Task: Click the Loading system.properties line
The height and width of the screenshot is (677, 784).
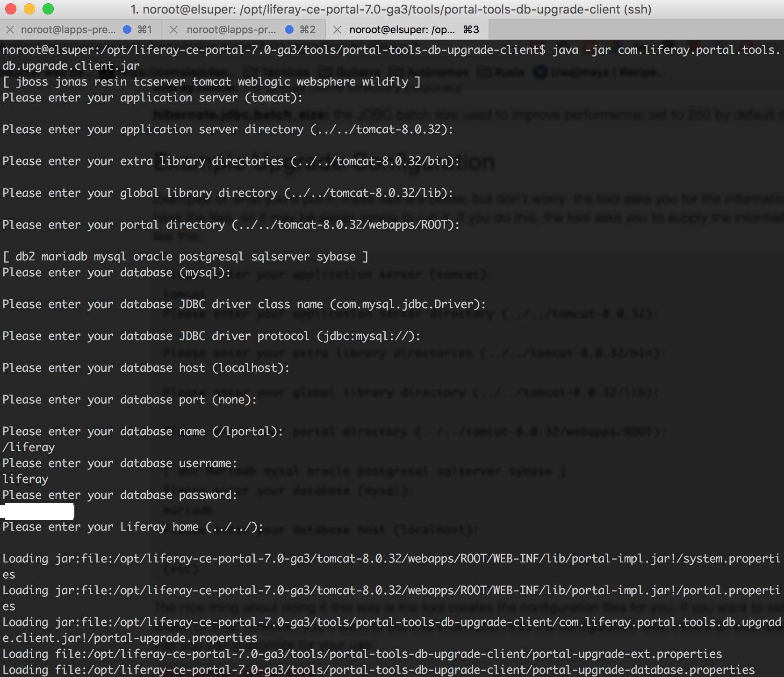Action: 391,567
